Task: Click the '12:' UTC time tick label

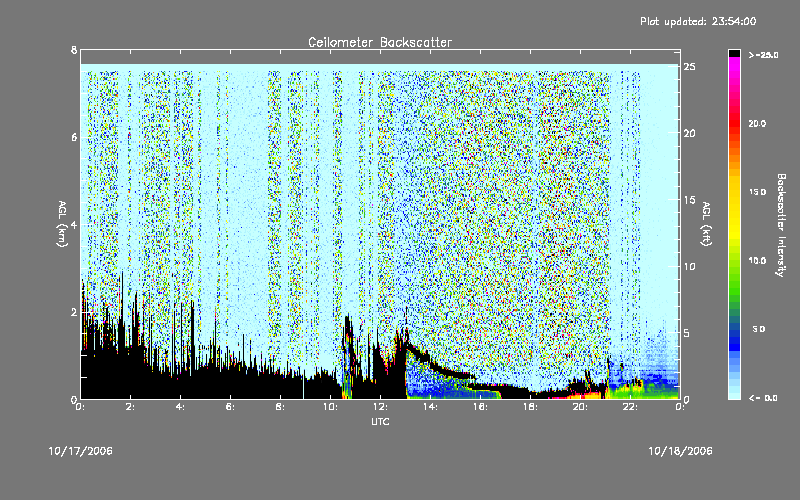Action: [380, 407]
